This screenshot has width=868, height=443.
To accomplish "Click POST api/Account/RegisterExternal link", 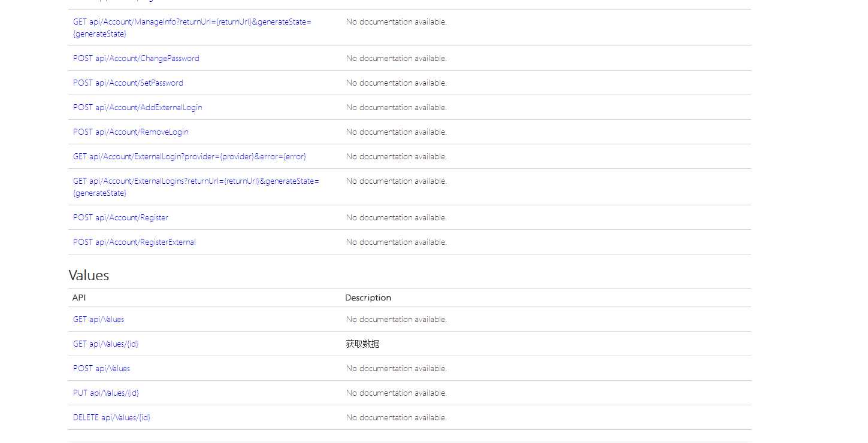I will point(134,242).
